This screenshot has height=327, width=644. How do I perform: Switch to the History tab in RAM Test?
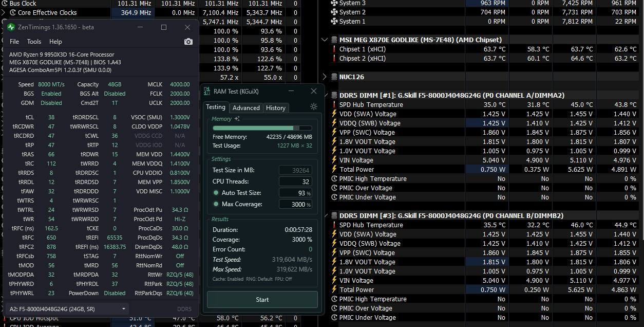276,107
